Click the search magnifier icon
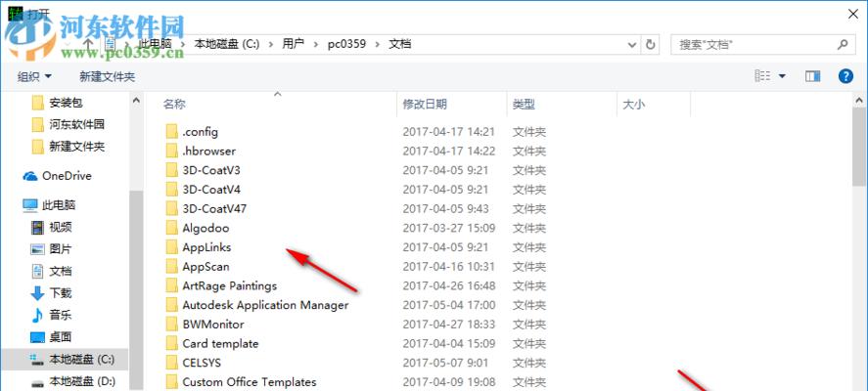Screen dimensions: 868x391 (x=842, y=44)
